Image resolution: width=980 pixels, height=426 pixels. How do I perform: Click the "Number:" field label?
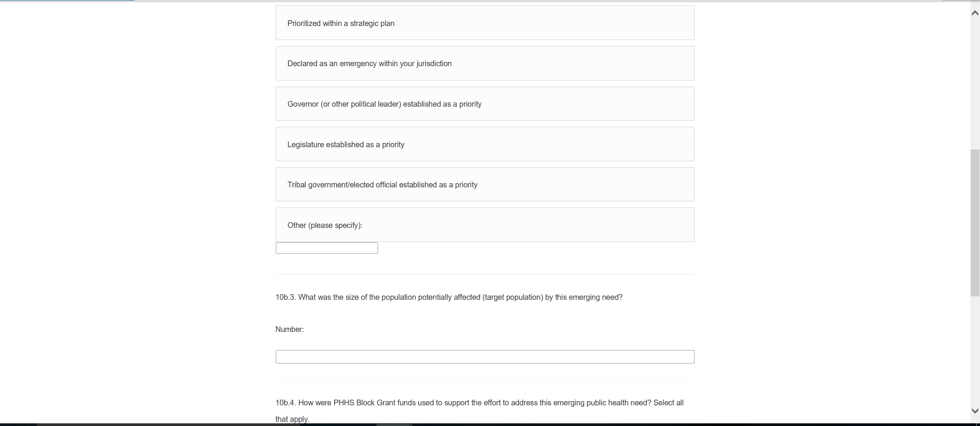click(289, 330)
